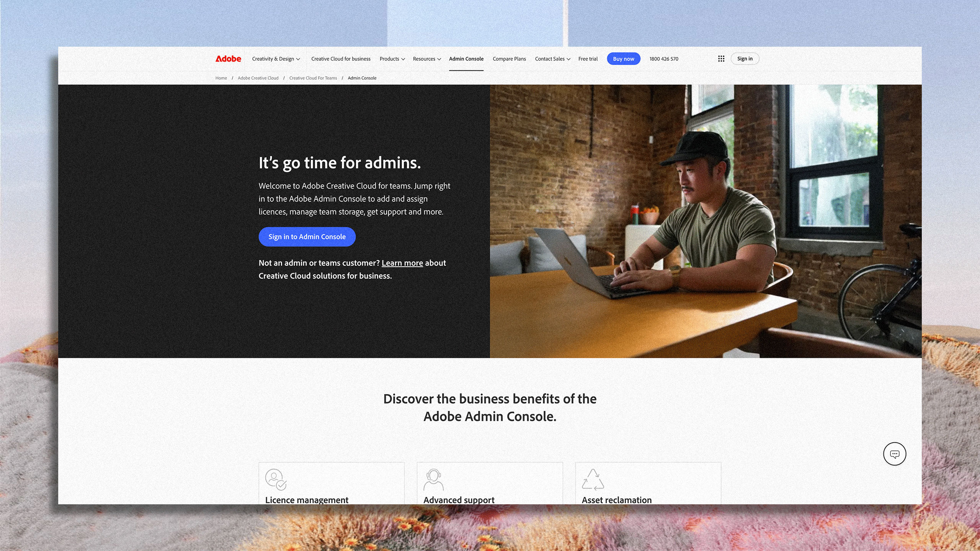The height and width of the screenshot is (551, 980).
Task: Click the Sign in button
Action: (745, 59)
